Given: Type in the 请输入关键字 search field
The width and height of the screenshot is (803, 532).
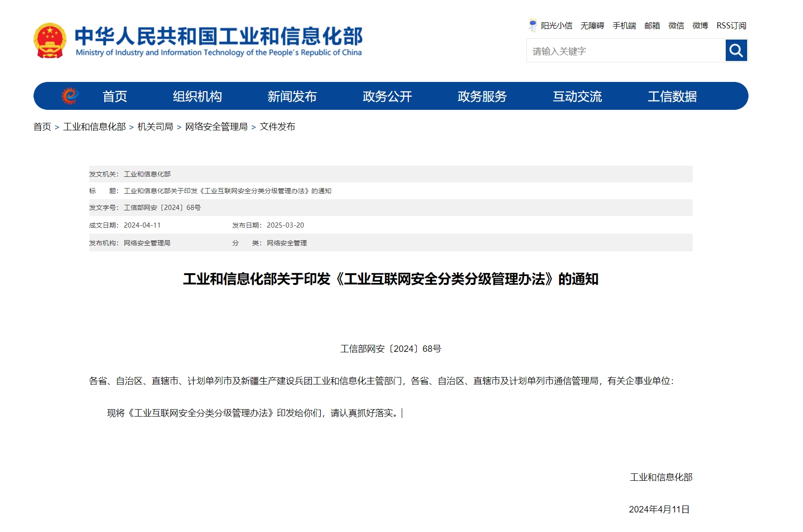Looking at the screenshot, I should tap(626, 51).
